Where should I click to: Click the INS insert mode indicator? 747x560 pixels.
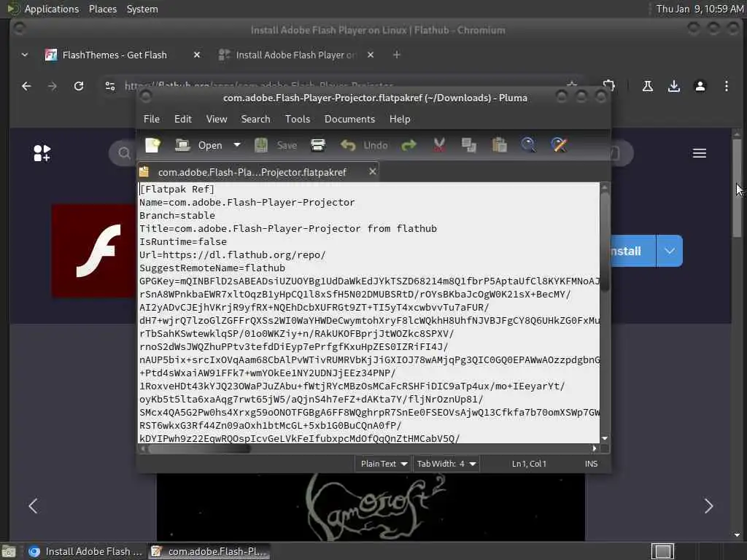(x=591, y=463)
